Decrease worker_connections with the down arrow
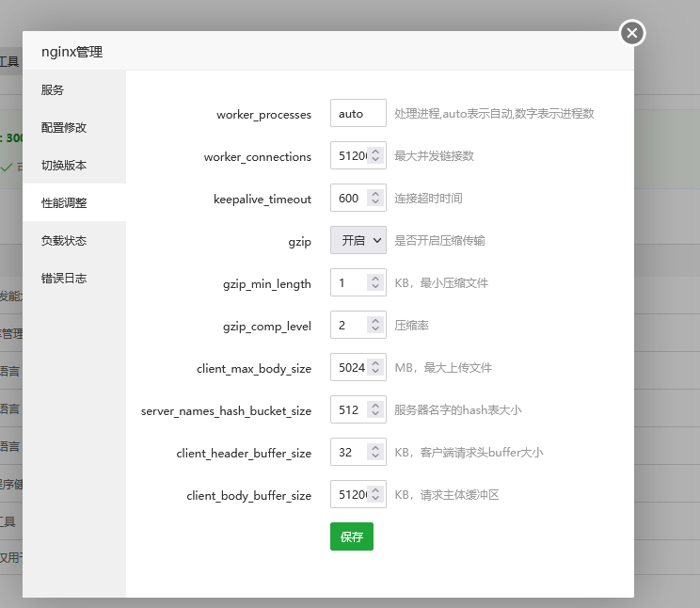This screenshot has width=700, height=608. (x=375, y=159)
